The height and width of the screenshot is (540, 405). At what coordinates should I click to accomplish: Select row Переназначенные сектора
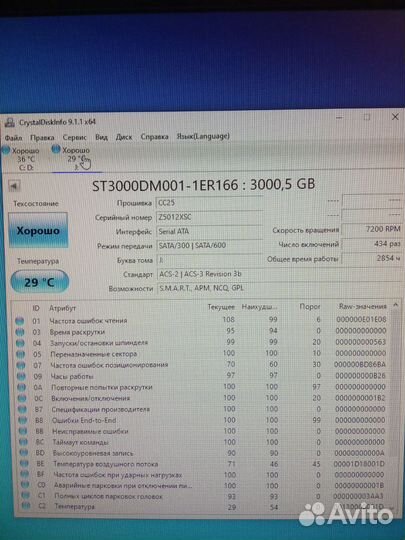202,354
